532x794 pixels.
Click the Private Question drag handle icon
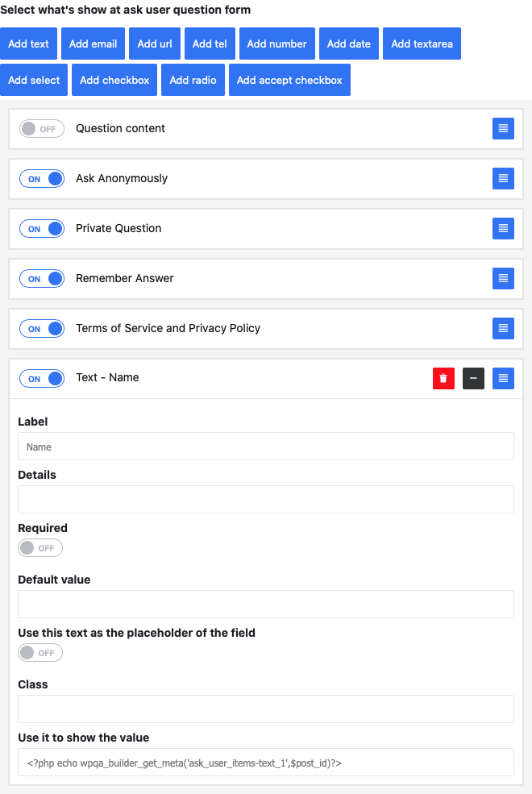coord(503,228)
